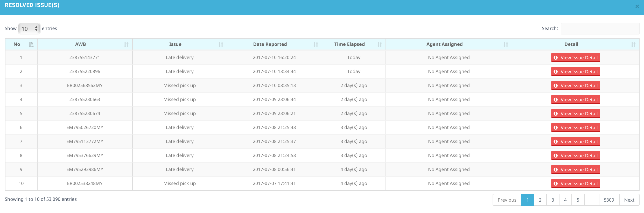Click Agent Assigned sort arrows icon
The height and width of the screenshot is (213, 644).
(x=506, y=45)
